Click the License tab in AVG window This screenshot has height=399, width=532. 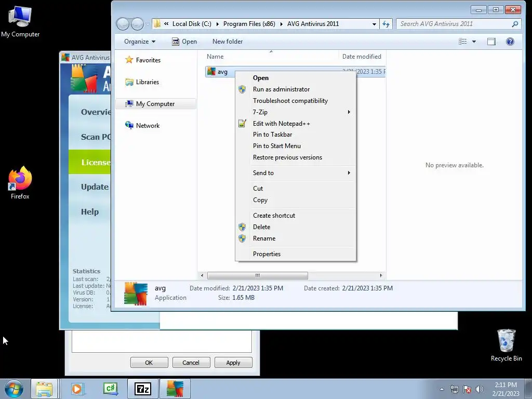point(89,162)
